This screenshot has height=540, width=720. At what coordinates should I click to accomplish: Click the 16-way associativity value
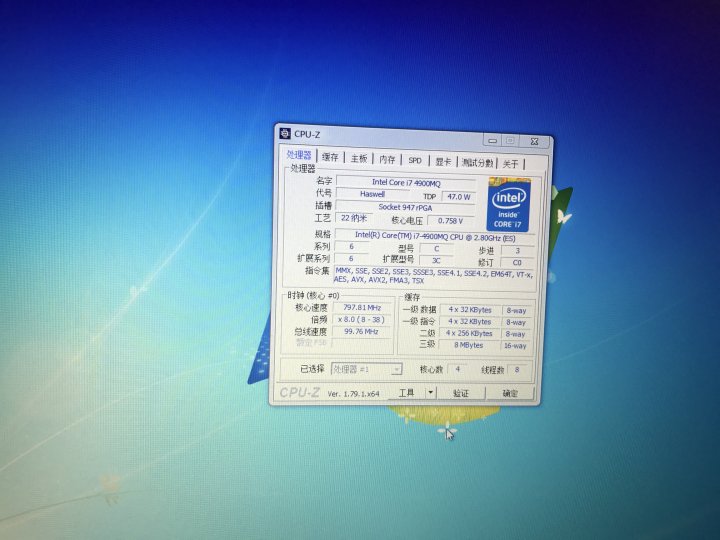pyautogui.click(x=515, y=346)
